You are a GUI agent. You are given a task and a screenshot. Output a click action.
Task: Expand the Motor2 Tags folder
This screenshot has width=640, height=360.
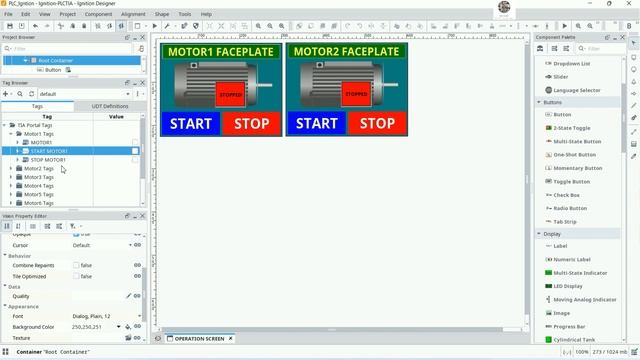click(x=11, y=168)
